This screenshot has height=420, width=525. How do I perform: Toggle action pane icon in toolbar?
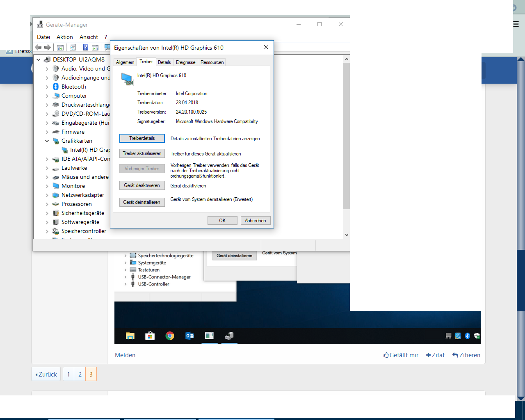(95, 47)
